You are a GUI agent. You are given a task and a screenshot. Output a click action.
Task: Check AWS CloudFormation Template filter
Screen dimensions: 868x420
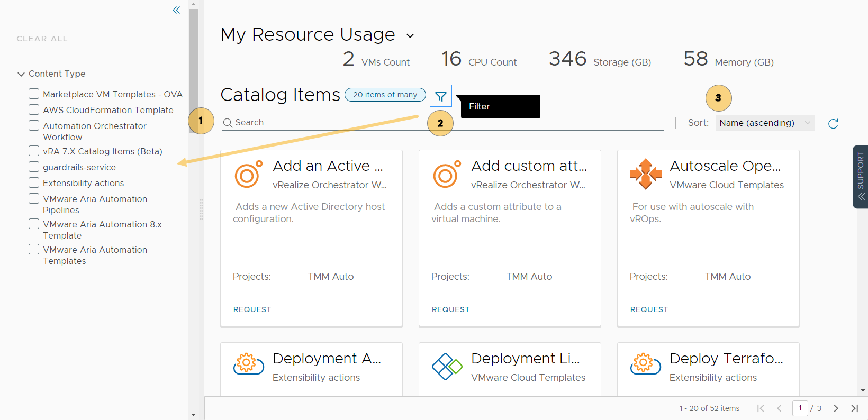[x=34, y=109]
